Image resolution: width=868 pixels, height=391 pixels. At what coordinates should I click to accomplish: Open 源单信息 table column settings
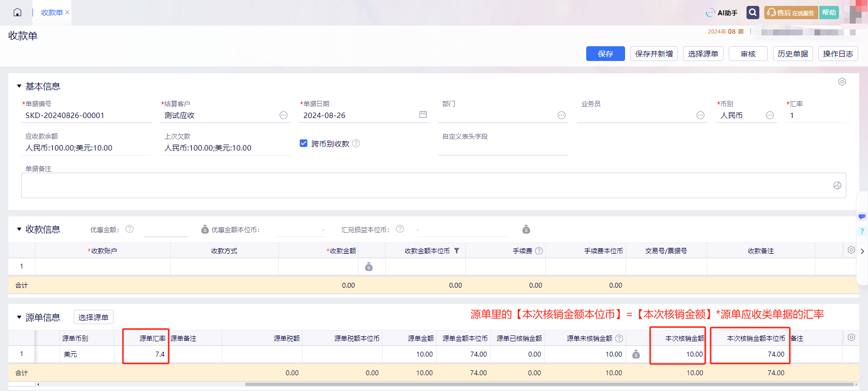point(851,337)
